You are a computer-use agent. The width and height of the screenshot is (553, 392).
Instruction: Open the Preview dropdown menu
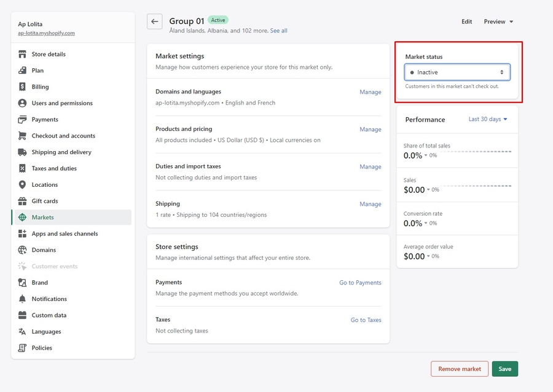point(498,22)
